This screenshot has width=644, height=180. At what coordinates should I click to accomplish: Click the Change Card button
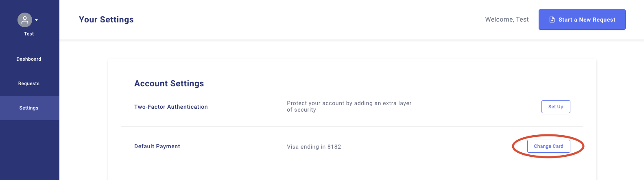[549, 146]
